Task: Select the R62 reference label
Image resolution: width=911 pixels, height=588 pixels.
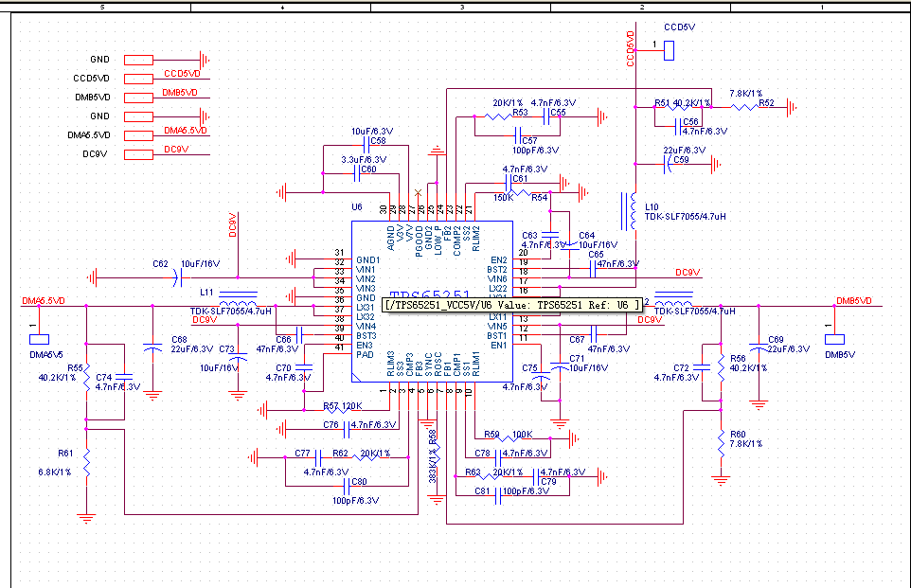Action: pyautogui.click(x=340, y=454)
